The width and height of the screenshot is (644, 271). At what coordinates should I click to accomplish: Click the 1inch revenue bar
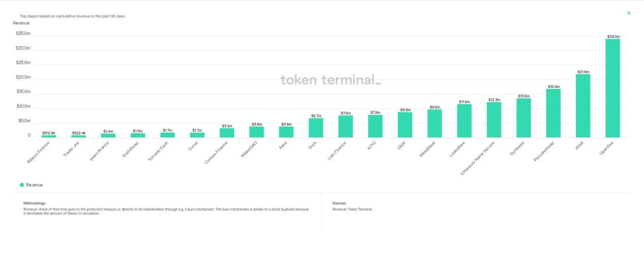click(316, 128)
